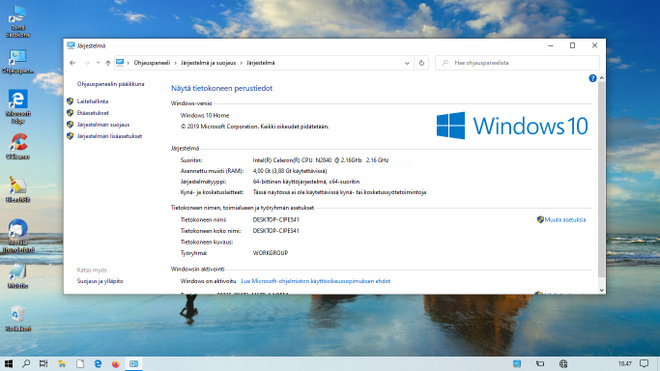Click the scrollbar up arrow
Viewport: 660px width, 371px height.
[601, 78]
